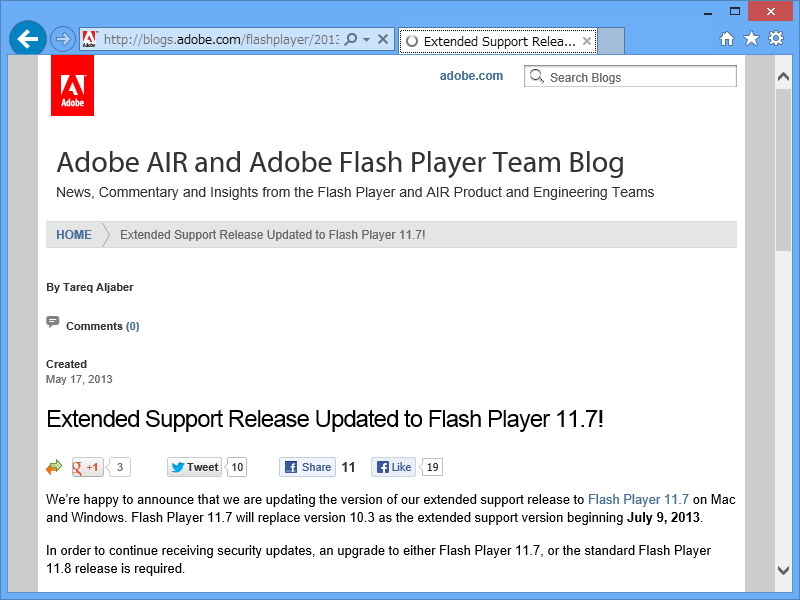Click the magnifier icon in Search Blogs box
Image resolution: width=800 pixels, height=600 pixels.
537,76
